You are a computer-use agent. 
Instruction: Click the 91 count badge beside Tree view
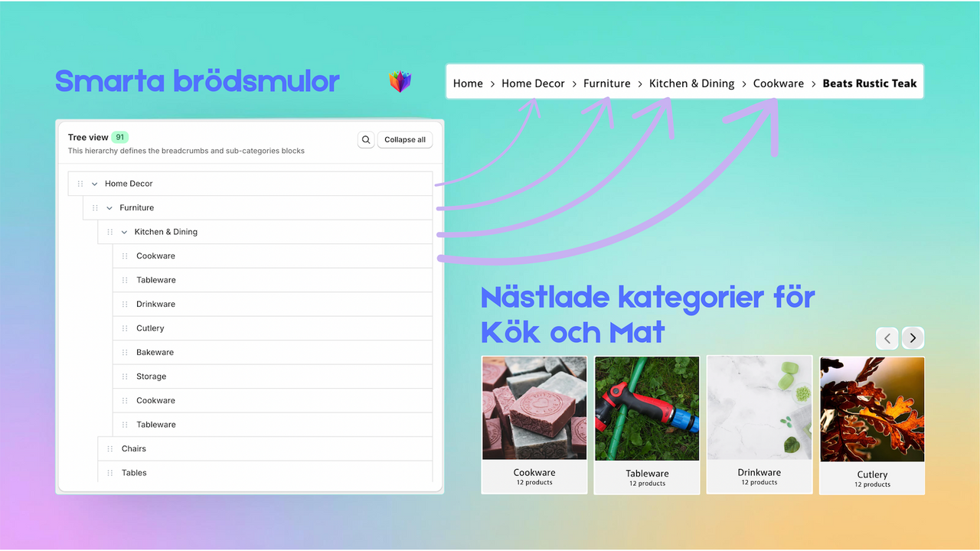pos(120,137)
